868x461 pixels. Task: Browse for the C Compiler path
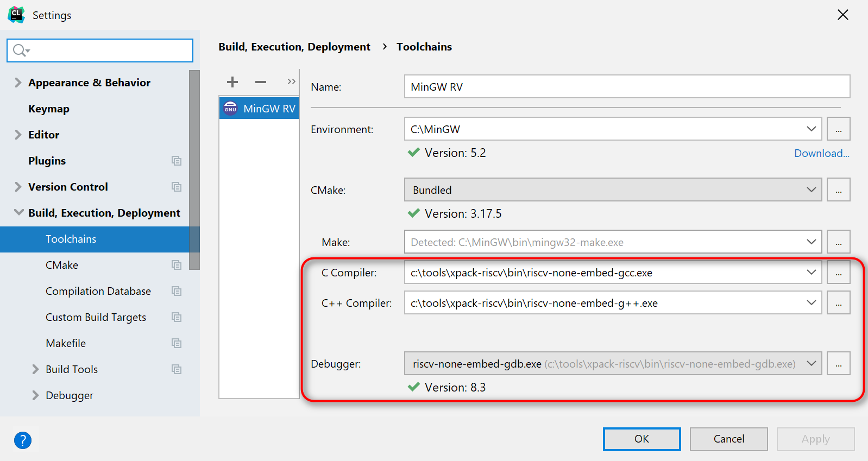click(x=838, y=273)
